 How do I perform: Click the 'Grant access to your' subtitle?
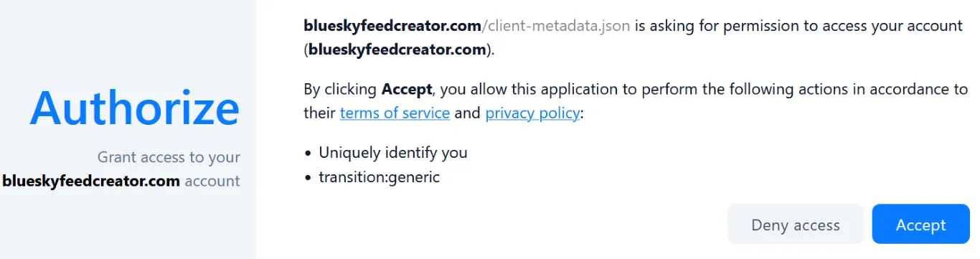point(169,157)
